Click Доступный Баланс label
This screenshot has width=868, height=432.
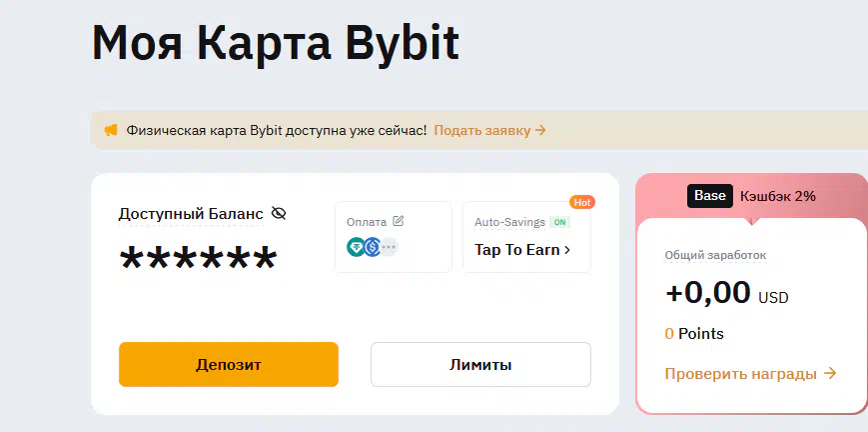(191, 214)
